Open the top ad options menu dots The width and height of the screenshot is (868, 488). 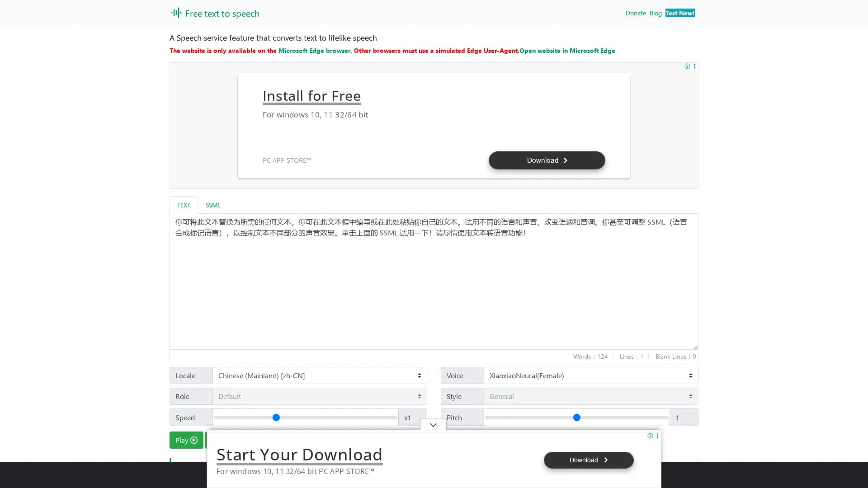pos(694,66)
